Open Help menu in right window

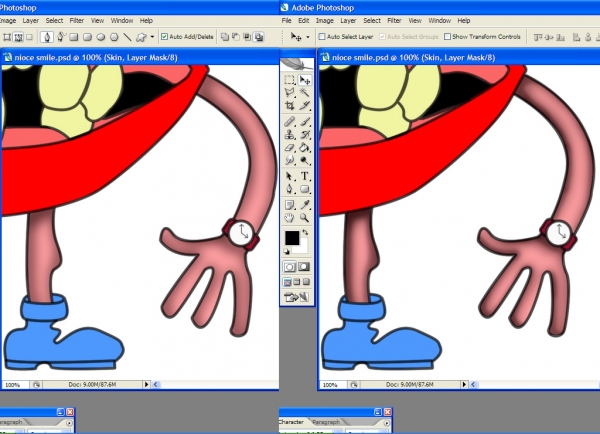tap(464, 20)
